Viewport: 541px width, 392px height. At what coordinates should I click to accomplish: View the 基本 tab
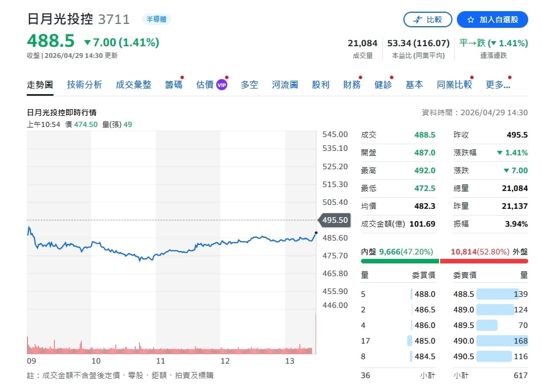414,85
